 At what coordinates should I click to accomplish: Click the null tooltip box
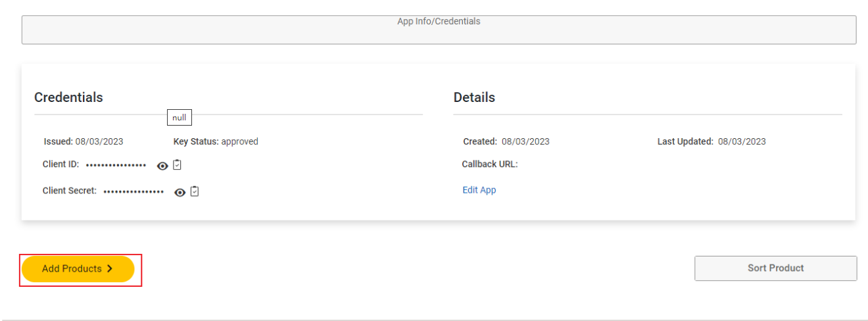tap(179, 118)
